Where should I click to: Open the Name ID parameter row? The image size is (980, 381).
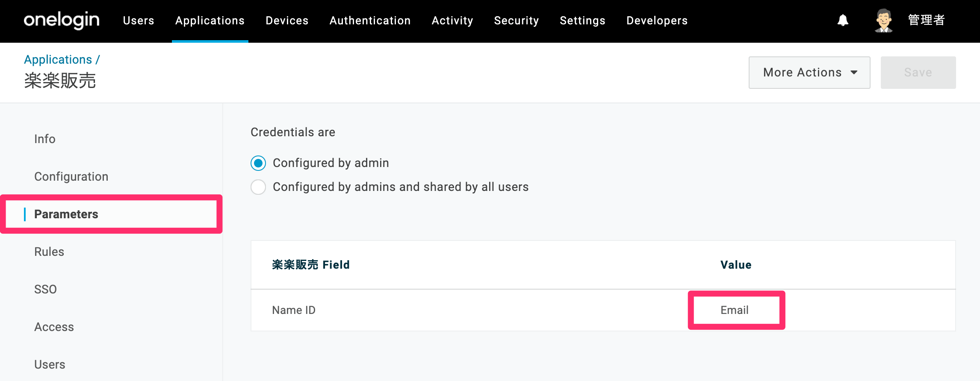pyautogui.click(x=603, y=310)
